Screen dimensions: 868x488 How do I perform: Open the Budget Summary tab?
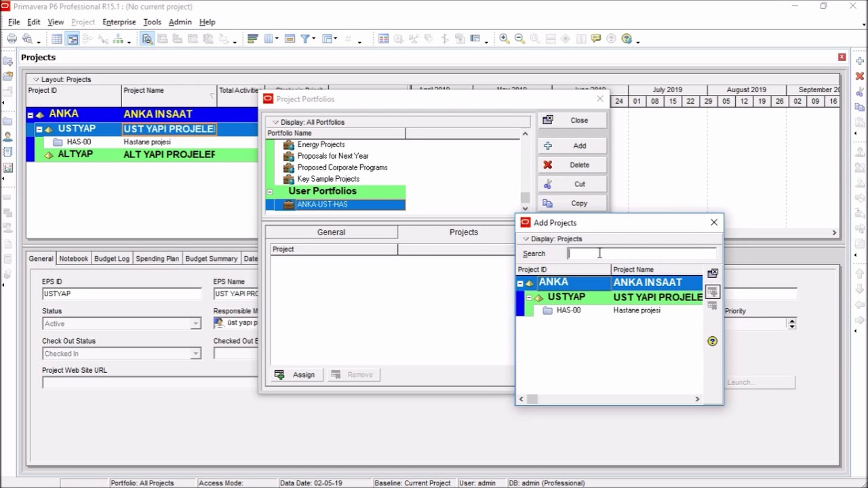point(212,258)
